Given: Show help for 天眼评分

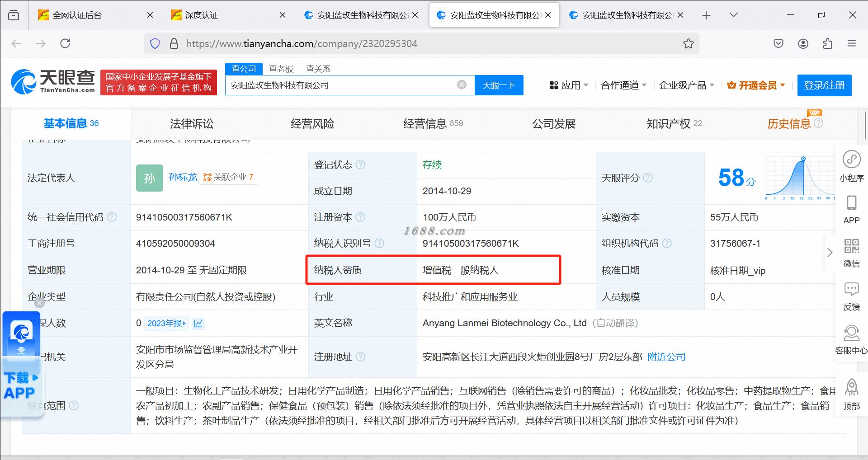Looking at the screenshot, I should point(648,178).
